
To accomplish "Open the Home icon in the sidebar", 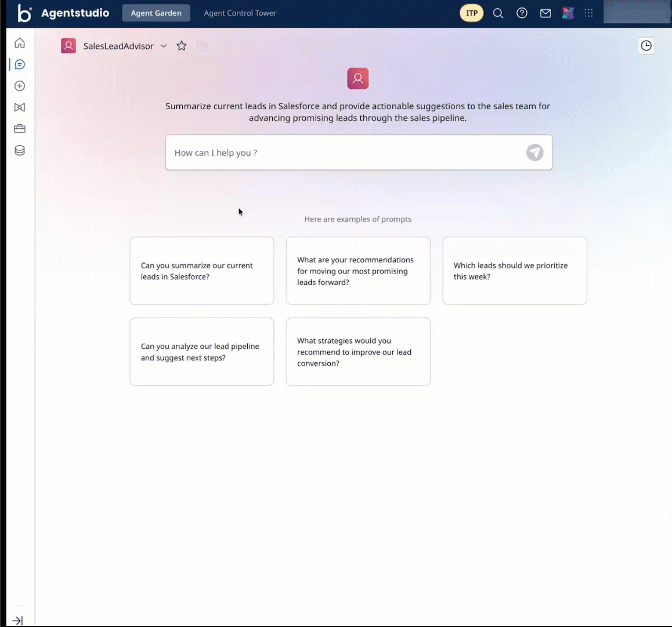I will (x=19, y=43).
